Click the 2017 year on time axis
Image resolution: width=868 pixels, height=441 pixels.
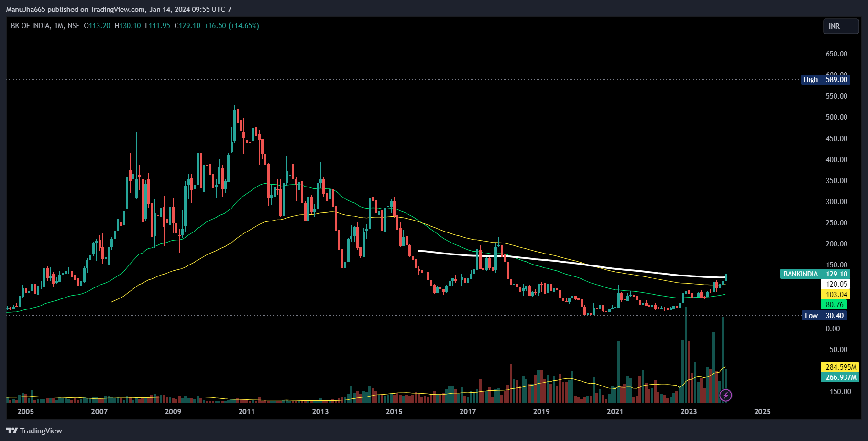468,412
